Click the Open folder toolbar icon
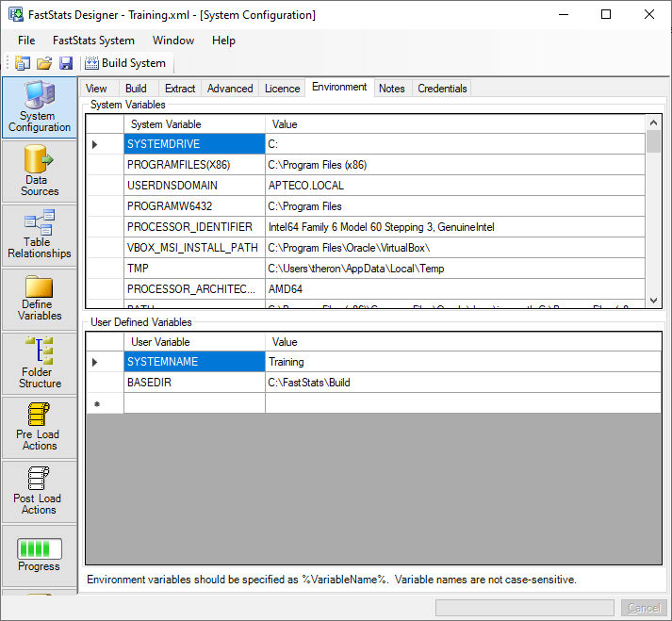Image resolution: width=672 pixels, height=621 pixels. [43, 63]
